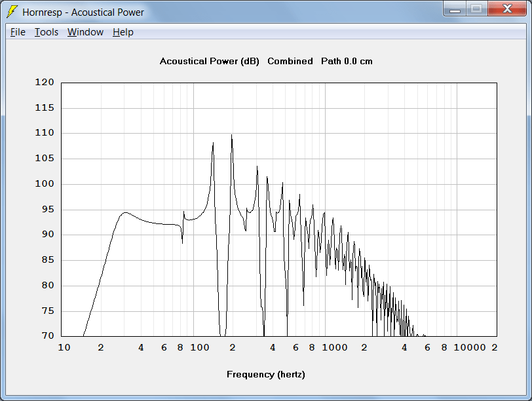Click the 70 dB y-axis label
532x401 pixels.
pos(48,335)
